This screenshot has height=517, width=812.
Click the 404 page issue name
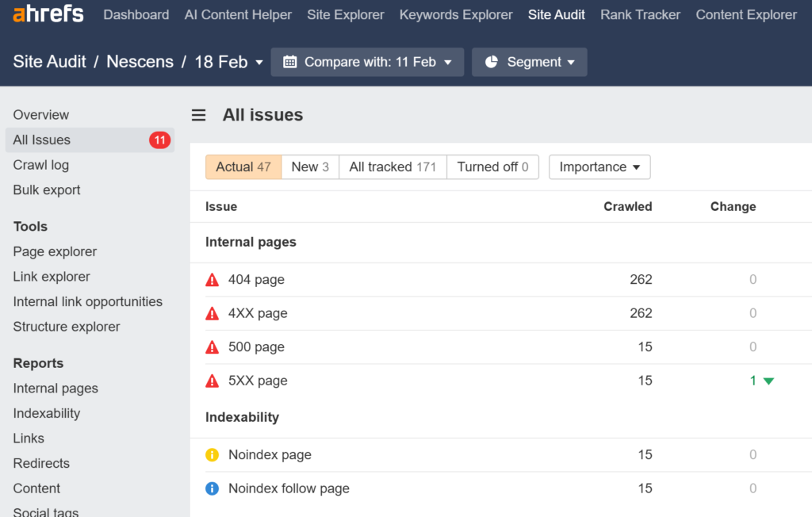click(256, 280)
